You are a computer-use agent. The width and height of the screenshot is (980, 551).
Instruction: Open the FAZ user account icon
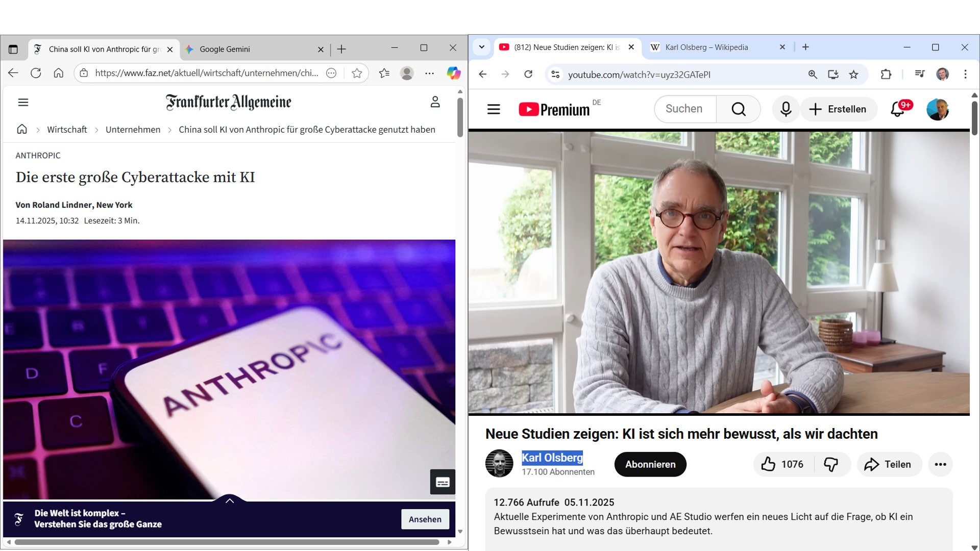coord(435,102)
